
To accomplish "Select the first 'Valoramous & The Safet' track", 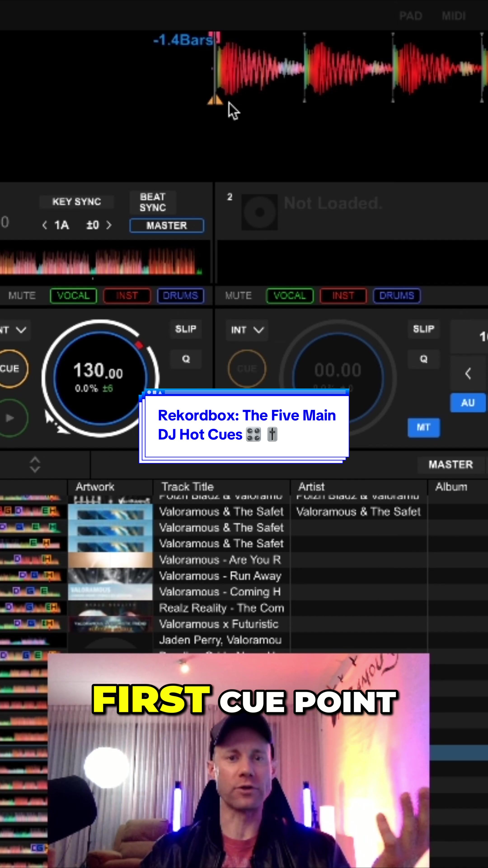I will [221, 512].
